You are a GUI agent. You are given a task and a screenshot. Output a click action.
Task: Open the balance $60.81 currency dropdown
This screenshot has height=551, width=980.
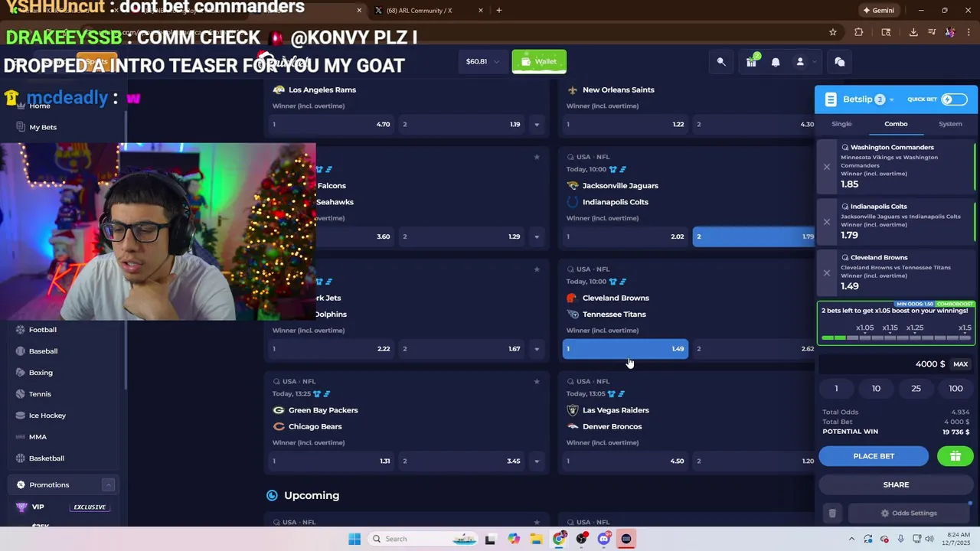483,62
